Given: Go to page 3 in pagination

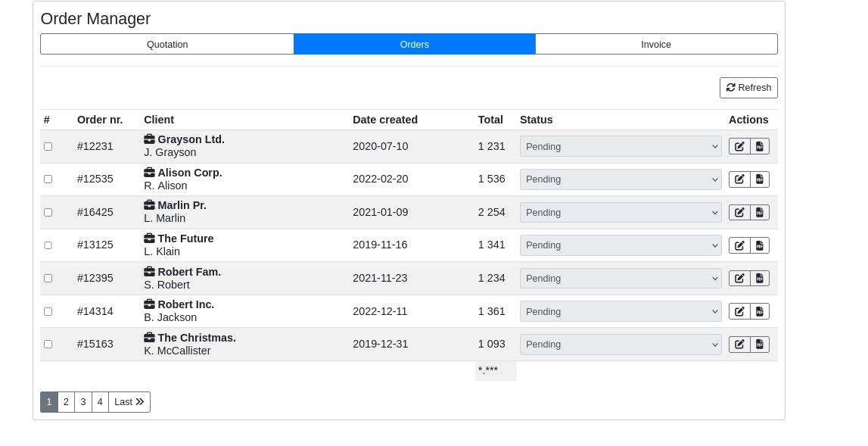Looking at the screenshot, I should (83, 402).
